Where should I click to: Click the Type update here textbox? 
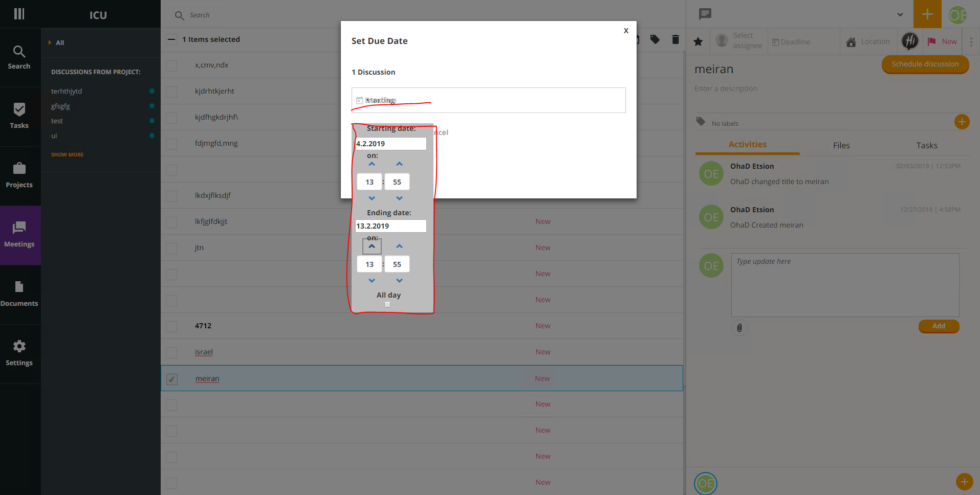click(x=845, y=285)
